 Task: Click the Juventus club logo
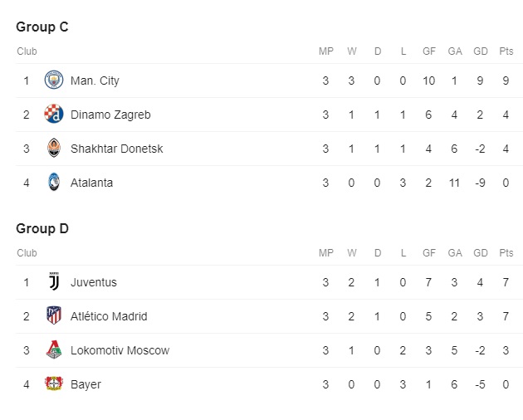(x=54, y=282)
